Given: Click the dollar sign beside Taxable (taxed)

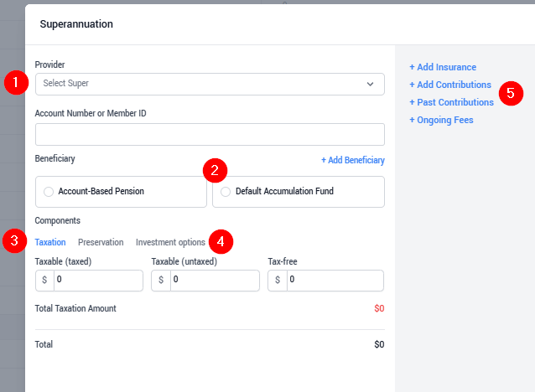Looking at the screenshot, I should coord(44,281).
